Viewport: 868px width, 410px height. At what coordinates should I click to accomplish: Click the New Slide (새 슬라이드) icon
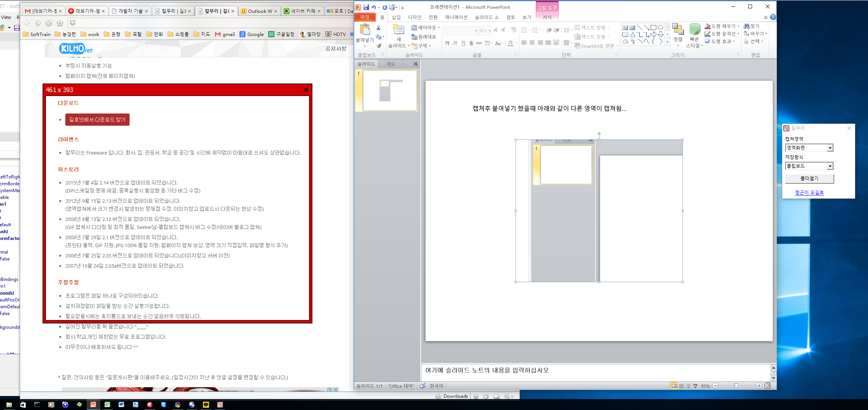click(398, 30)
